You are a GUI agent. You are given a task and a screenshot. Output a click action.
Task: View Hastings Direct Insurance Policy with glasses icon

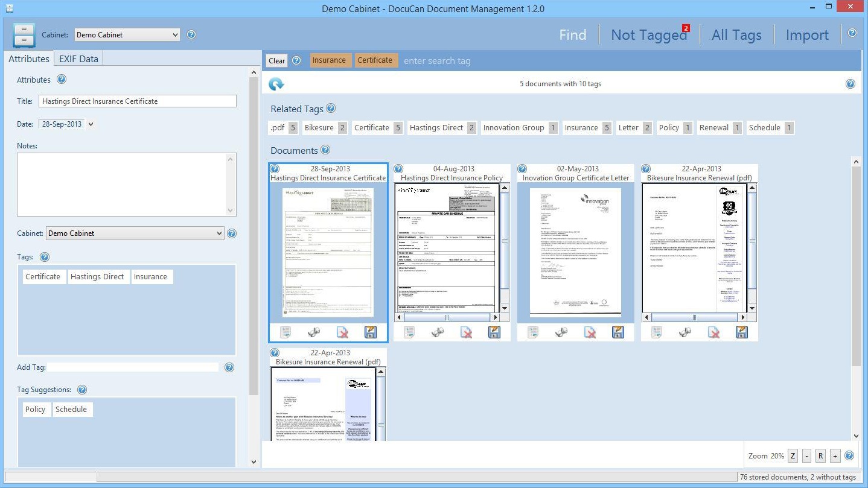tap(438, 332)
